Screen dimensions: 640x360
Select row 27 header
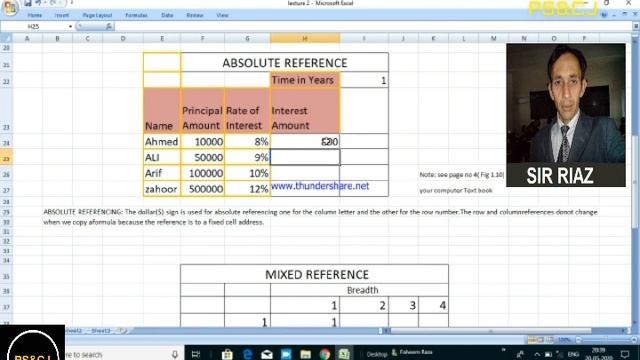coord(6,189)
